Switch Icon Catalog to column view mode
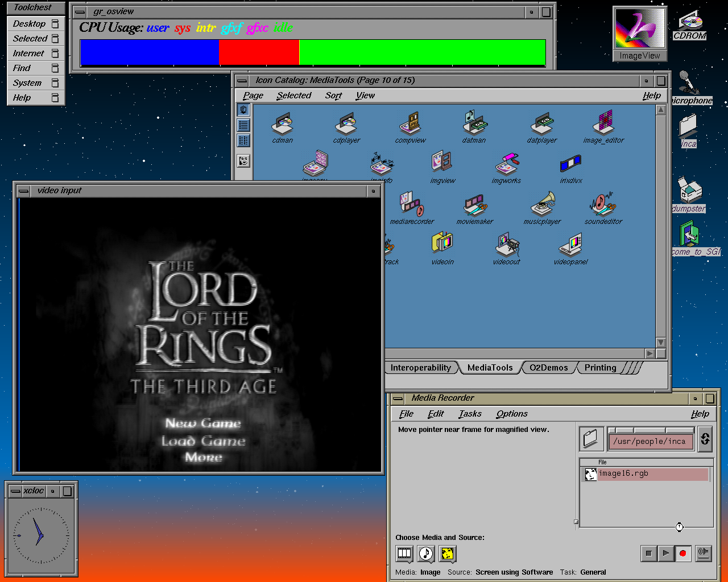Viewport: 728px width, 582px height. tap(243, 140)
